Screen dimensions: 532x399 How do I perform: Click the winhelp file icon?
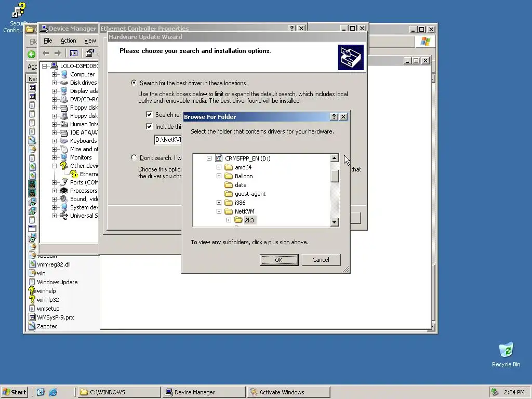(32, 290)
